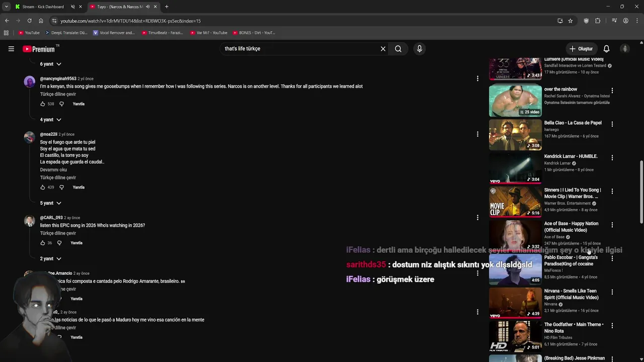Screen dimensions: 644x362
Task: Open Ace of Base Happy Nation video title
Action: coord(571,227)
